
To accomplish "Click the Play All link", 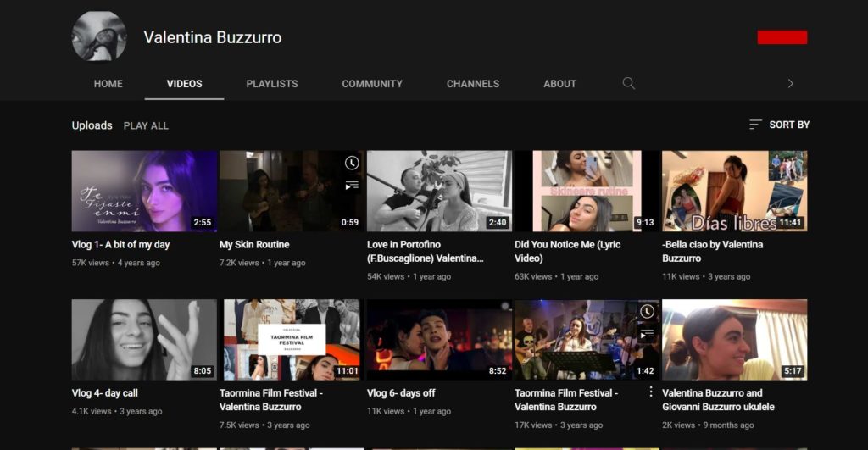I will click(146, 125).
